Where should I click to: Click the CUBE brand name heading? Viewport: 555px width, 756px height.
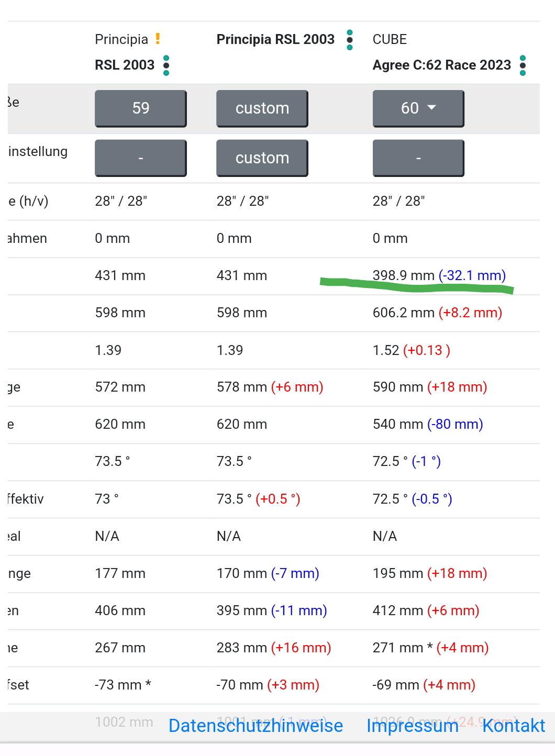[x=390, y=39]
